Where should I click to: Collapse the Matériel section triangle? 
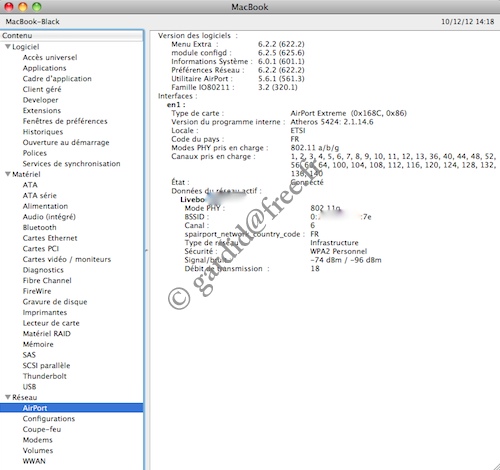point(8,174)
